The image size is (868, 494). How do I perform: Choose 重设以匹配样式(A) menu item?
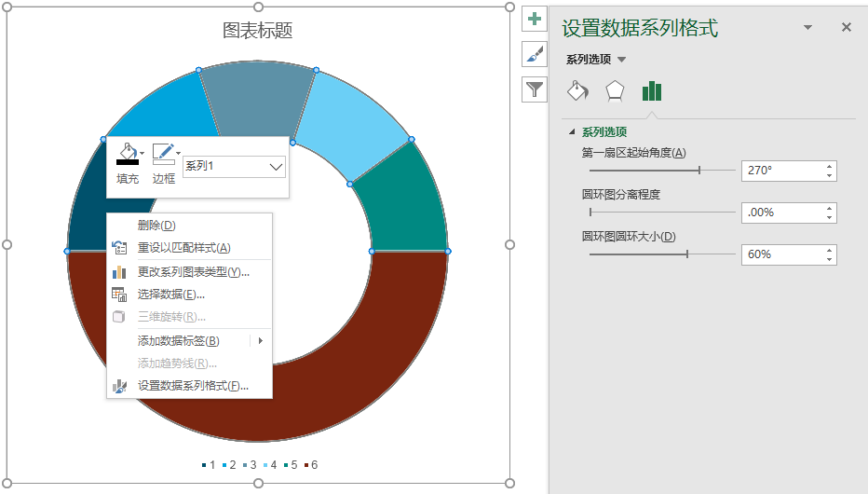point(189,248)
